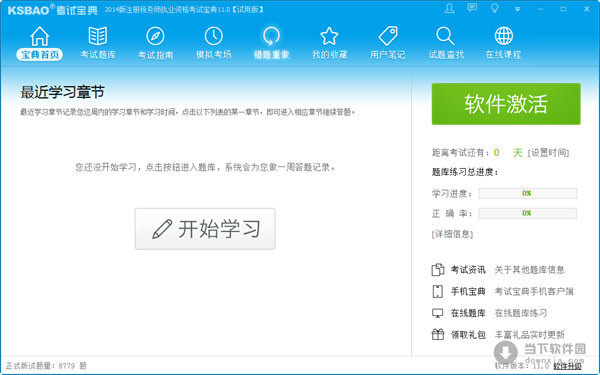
Task: Select 考试指南 compass icon
Action: coord(155,36)
